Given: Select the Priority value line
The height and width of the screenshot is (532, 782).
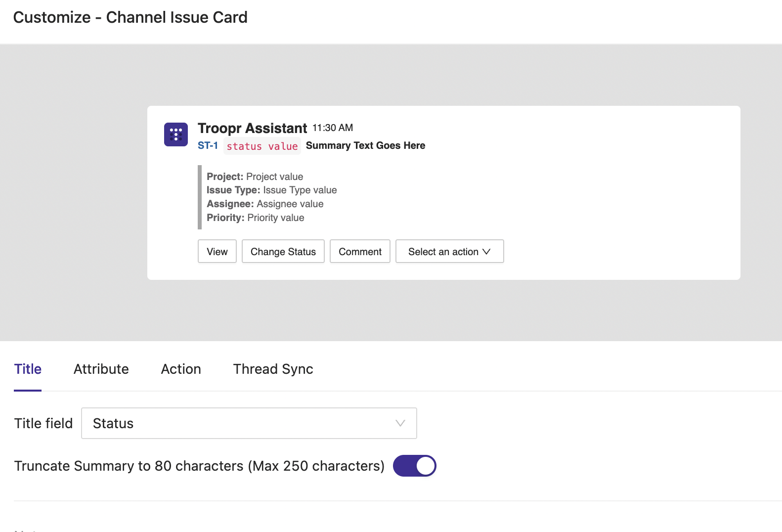Looking at the screenshot, I should point(256,218).
